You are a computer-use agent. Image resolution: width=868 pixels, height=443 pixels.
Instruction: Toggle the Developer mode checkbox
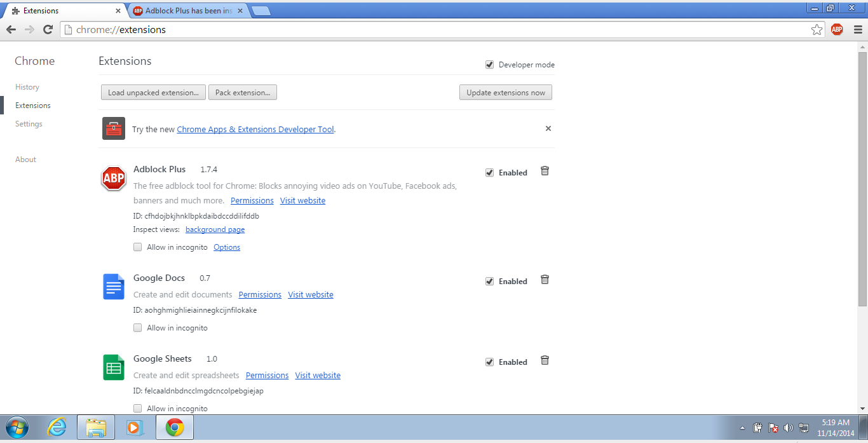tap(489, 65)
